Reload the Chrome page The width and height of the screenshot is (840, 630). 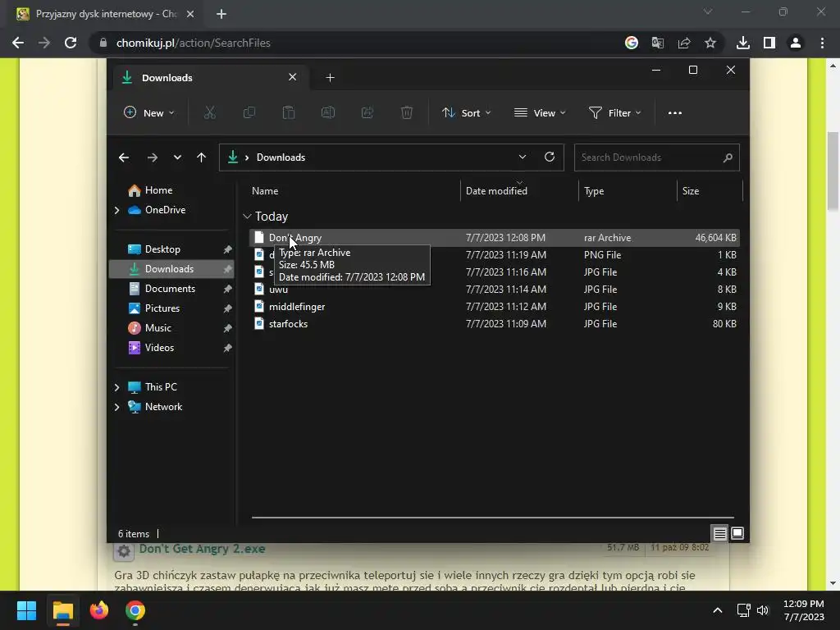coord(71,43)
